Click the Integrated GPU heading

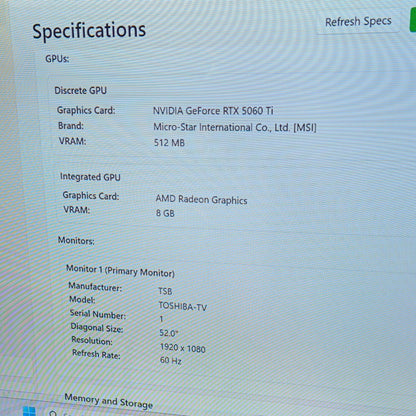(90, 177)
